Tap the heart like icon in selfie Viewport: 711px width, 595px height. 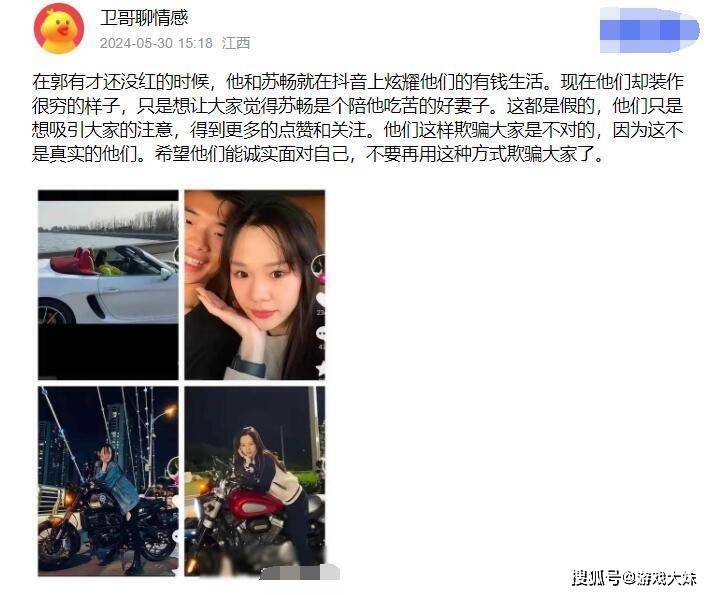pos(321,300)
